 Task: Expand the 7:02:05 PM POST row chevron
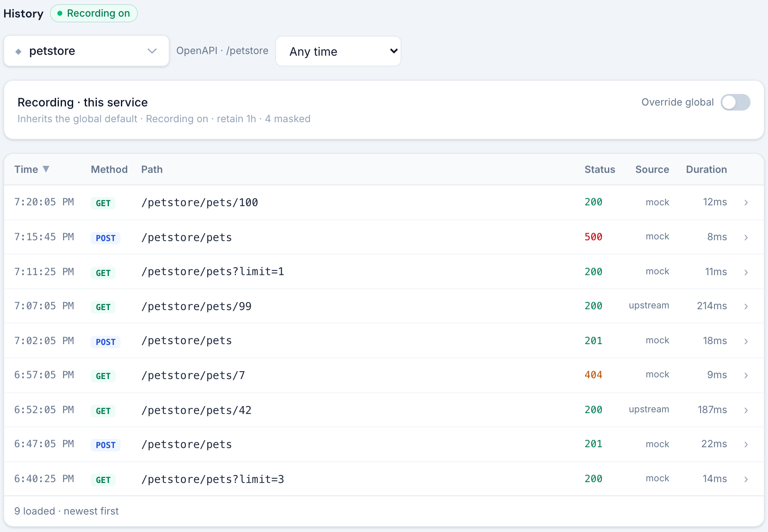pos(746,341)
